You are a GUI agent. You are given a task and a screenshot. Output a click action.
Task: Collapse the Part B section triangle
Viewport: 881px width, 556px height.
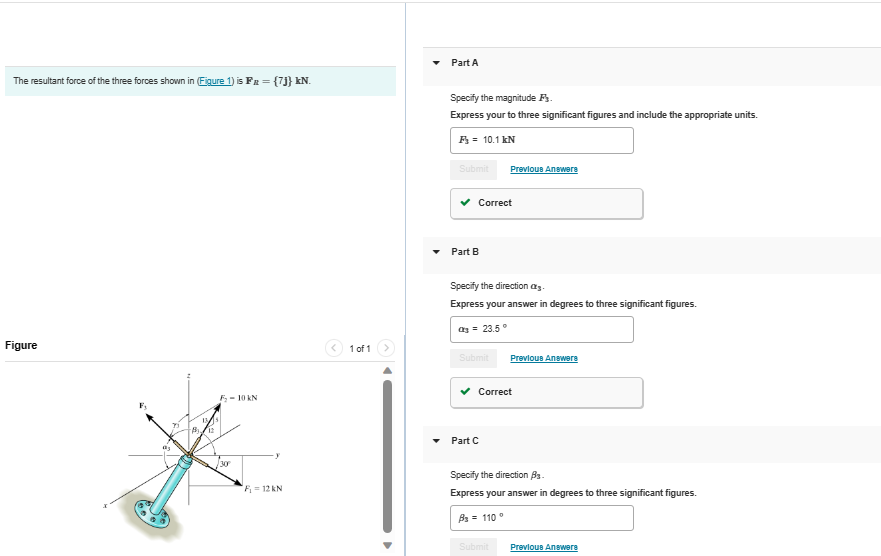click(x=436, y=252)
